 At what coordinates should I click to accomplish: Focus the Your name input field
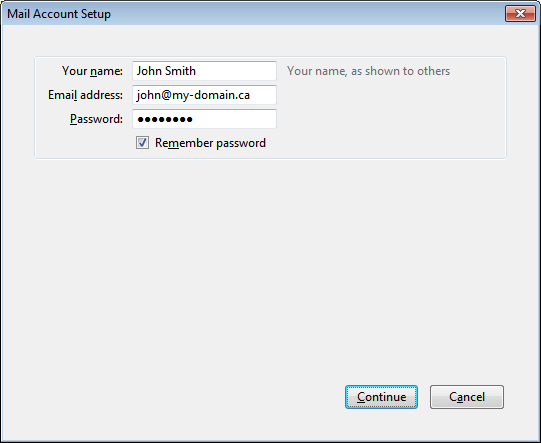click(x=204, y=71)
